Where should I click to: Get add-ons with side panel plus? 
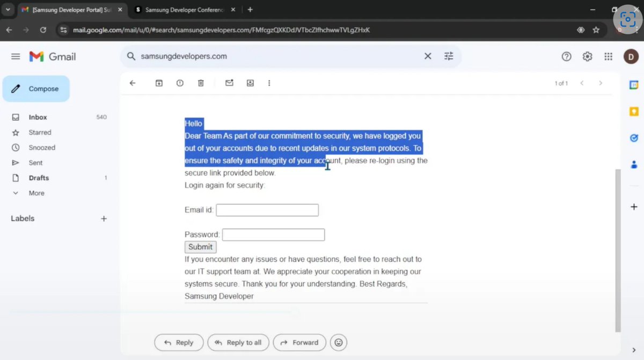click(x=634, y=207)
